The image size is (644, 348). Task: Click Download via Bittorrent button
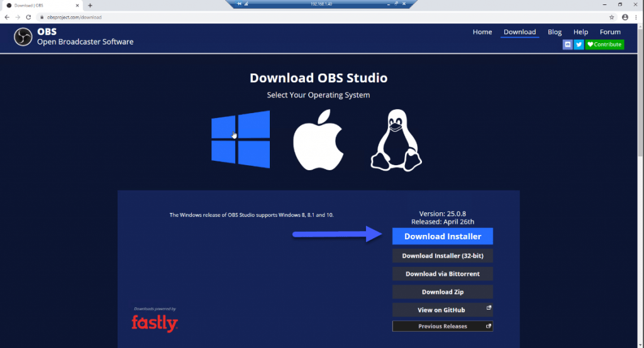pos(443,274)
